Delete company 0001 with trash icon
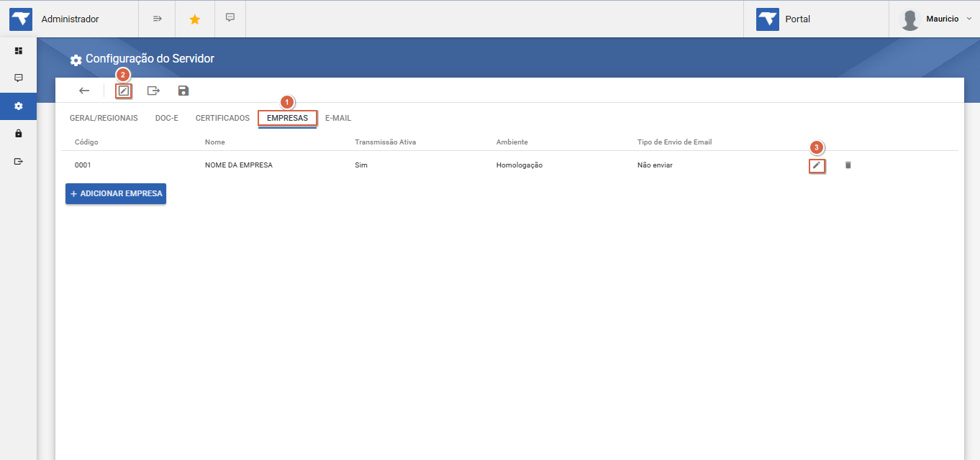 coord(848,165)
